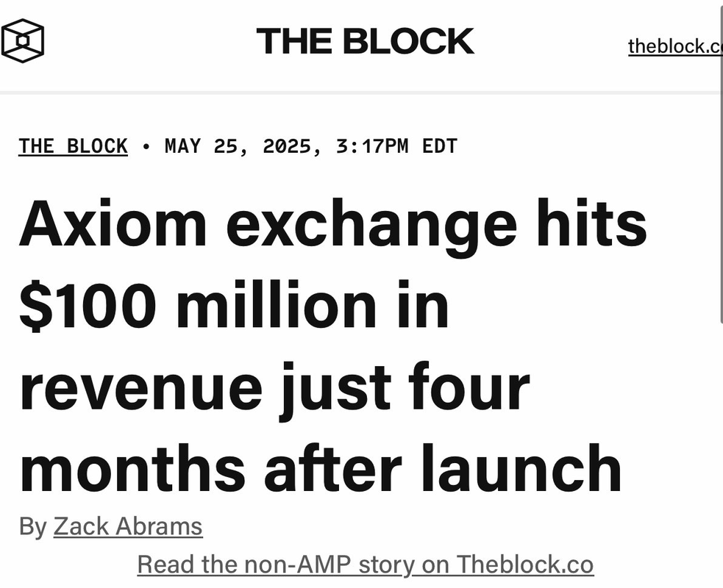723x588 pixels.
Task: Click the word Axiom in the headline
Action: (x=113, y=224)
